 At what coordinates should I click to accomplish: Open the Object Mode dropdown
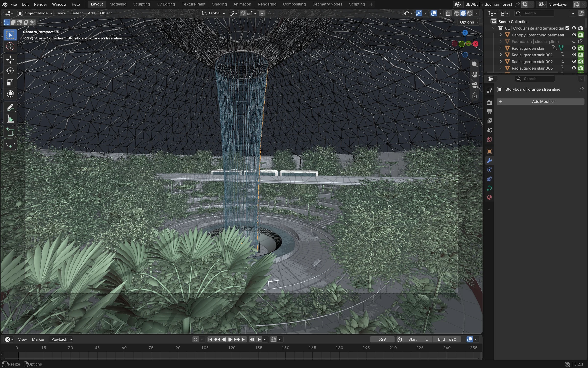click(x=35, y=13)
